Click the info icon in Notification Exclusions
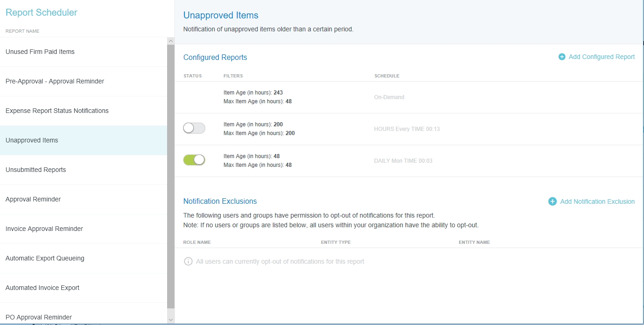Viewport: 644px width, 325px height. [x=188, y=261]
